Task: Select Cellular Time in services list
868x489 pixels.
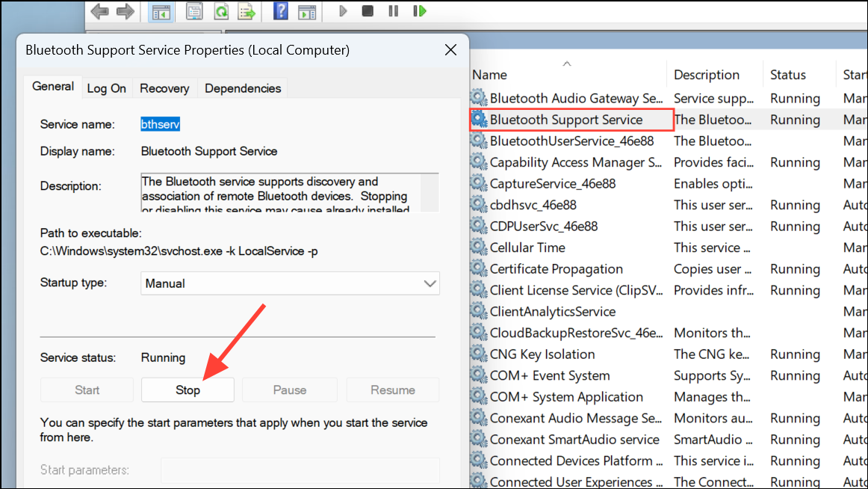Action: (527, 247)
